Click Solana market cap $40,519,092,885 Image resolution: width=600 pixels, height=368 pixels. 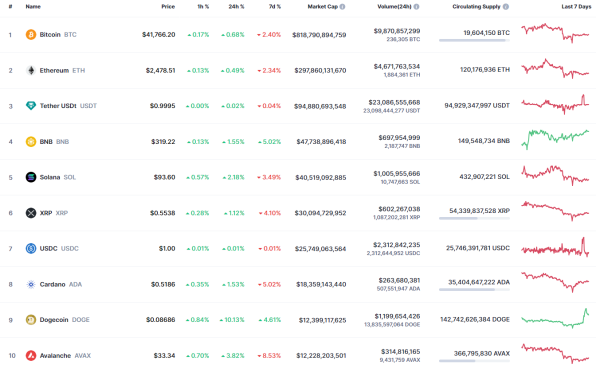(321, 177)
